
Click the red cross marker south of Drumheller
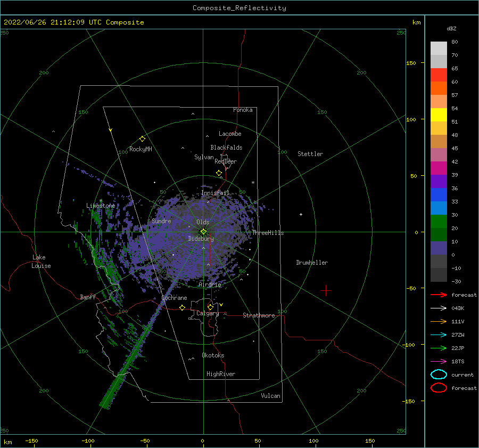coord(326,290)
